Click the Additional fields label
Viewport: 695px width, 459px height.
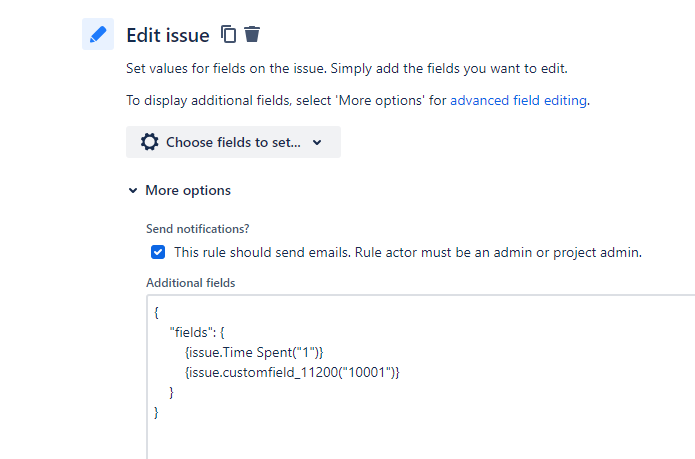click(x=191, y=283)
